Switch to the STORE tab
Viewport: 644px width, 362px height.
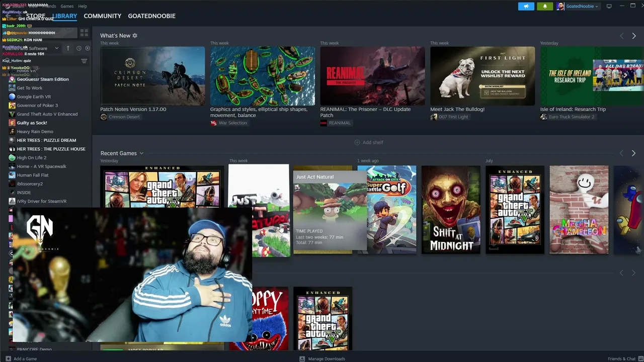(x=35, y=16)
